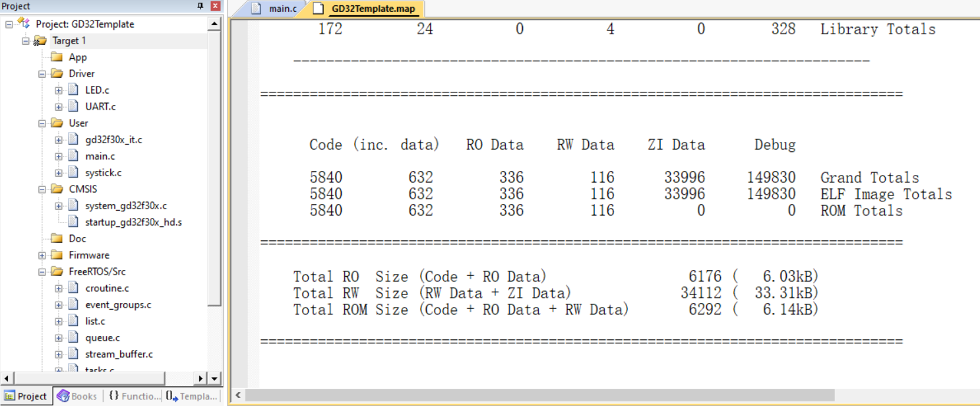Click the project workspace icon beside GD32Template

coord(24,24)
